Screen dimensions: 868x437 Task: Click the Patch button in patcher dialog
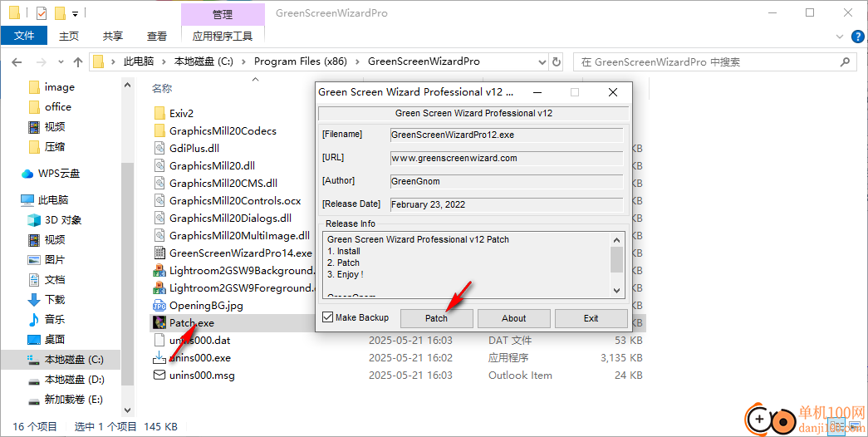[x=436, y=318]
